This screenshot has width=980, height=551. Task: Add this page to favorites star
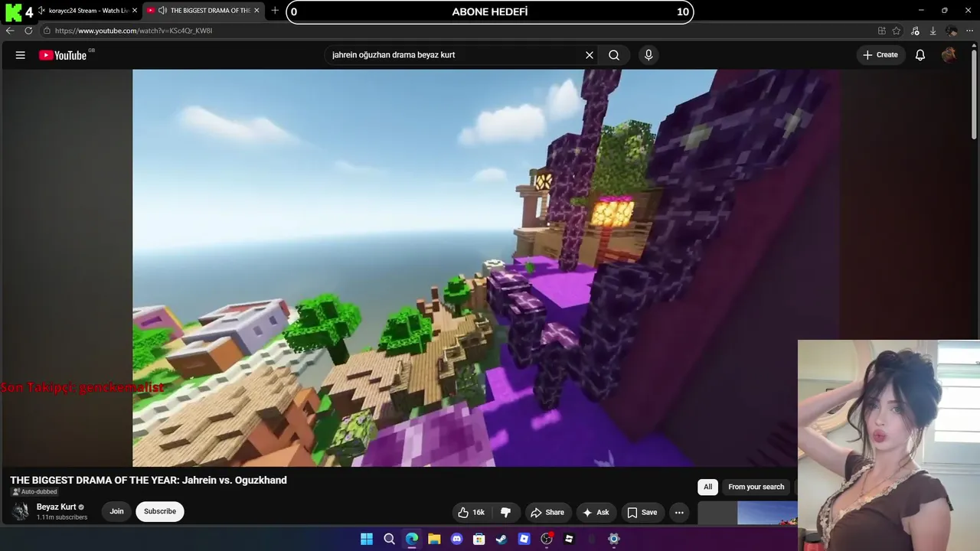(x=897, y=31)
